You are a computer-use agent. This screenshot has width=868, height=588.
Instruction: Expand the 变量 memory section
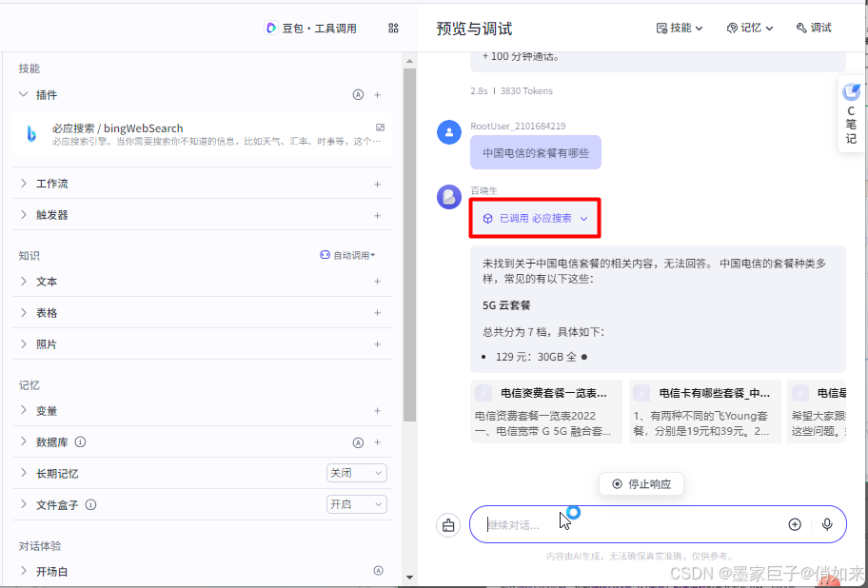click(23, 410)
